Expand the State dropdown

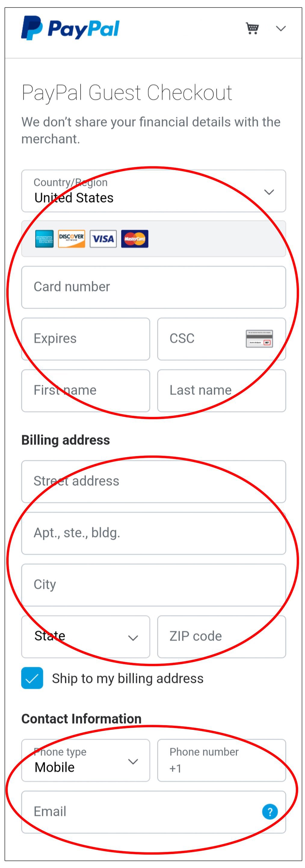(x=85, y=636)
